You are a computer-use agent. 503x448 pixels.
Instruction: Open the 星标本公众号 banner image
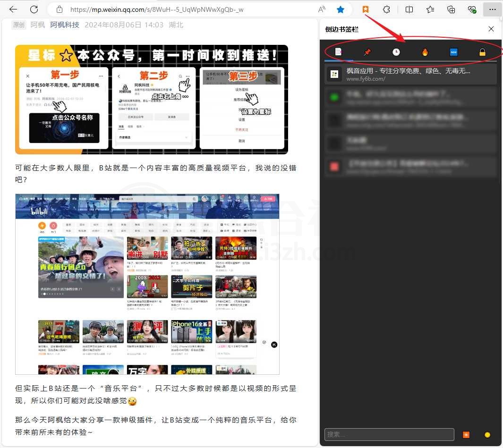(x=152, y=100)
